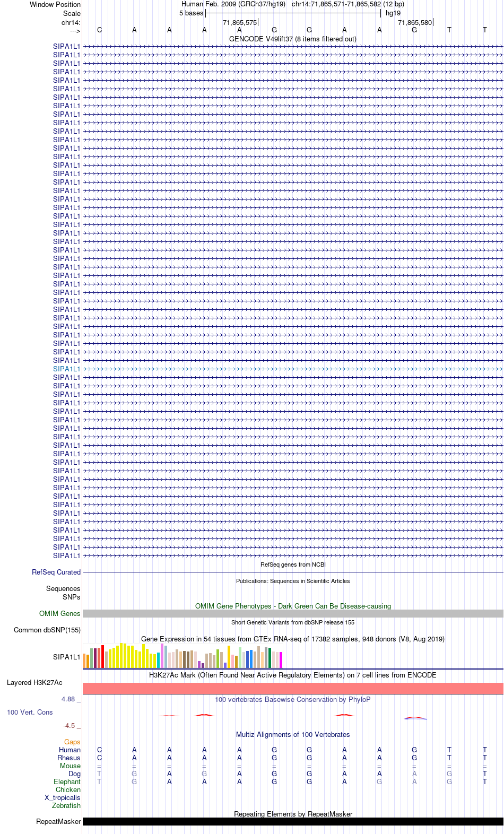Select the X_tropicalis alignment row label
Screen dimensions: 504x834
click(x=63, y=797)
